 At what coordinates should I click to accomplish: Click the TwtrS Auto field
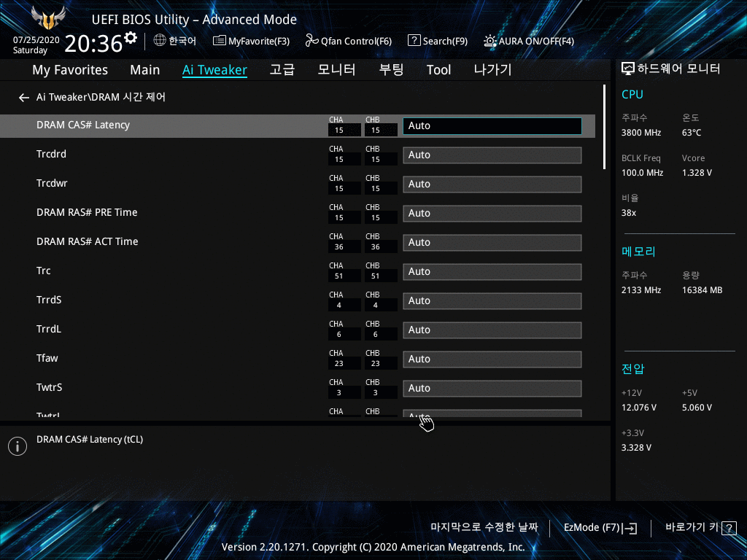(492, 389)
